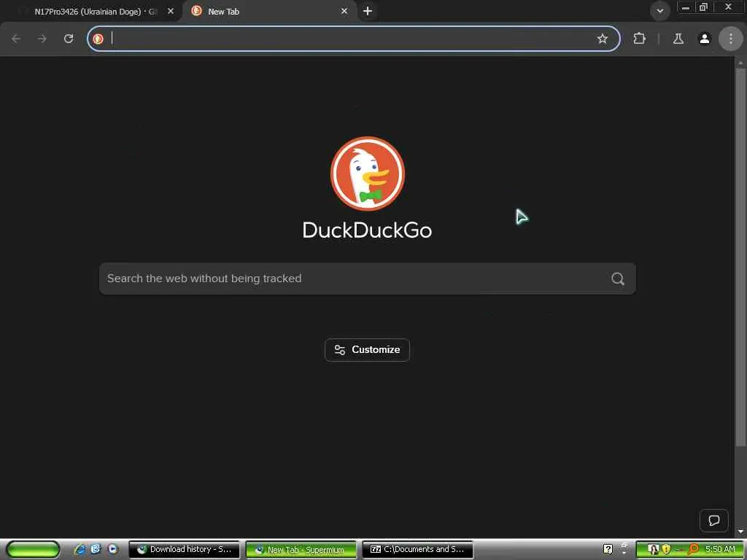The image size is (747, 560).
Task: Click the first system tray icon
Action: 653,549
